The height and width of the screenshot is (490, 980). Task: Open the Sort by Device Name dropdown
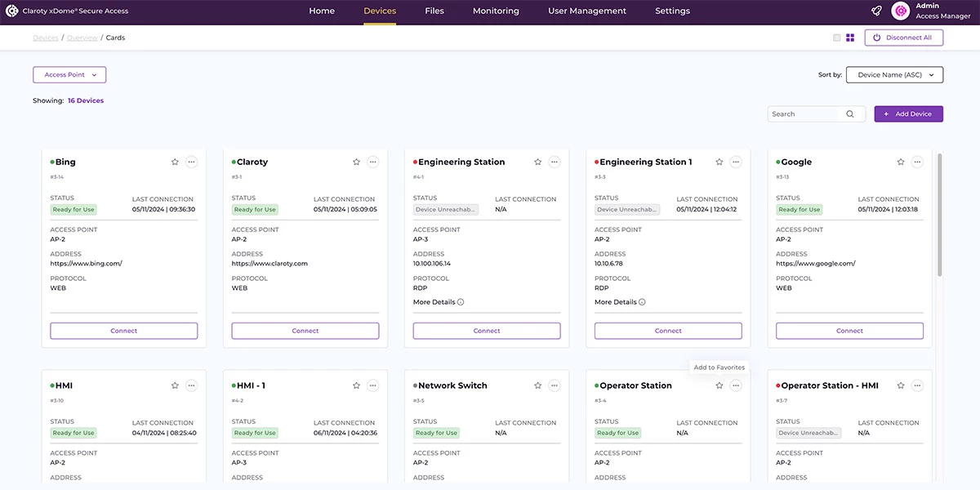894,75
